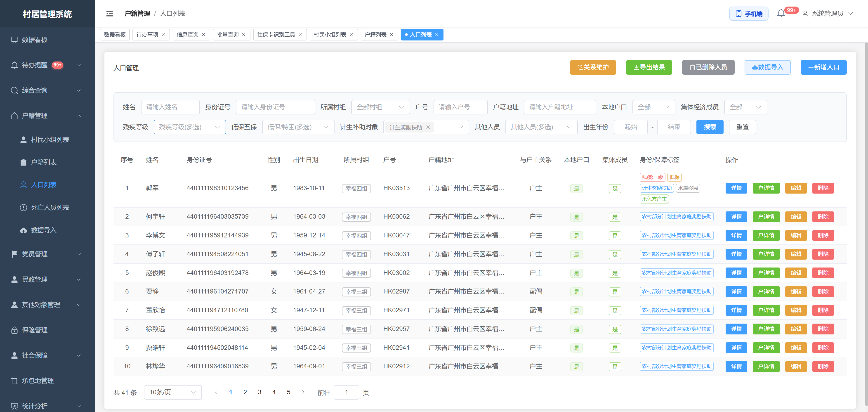Switch to the 数据看板 tab
The height and width of the screenshot is (412, 868).
115,35
